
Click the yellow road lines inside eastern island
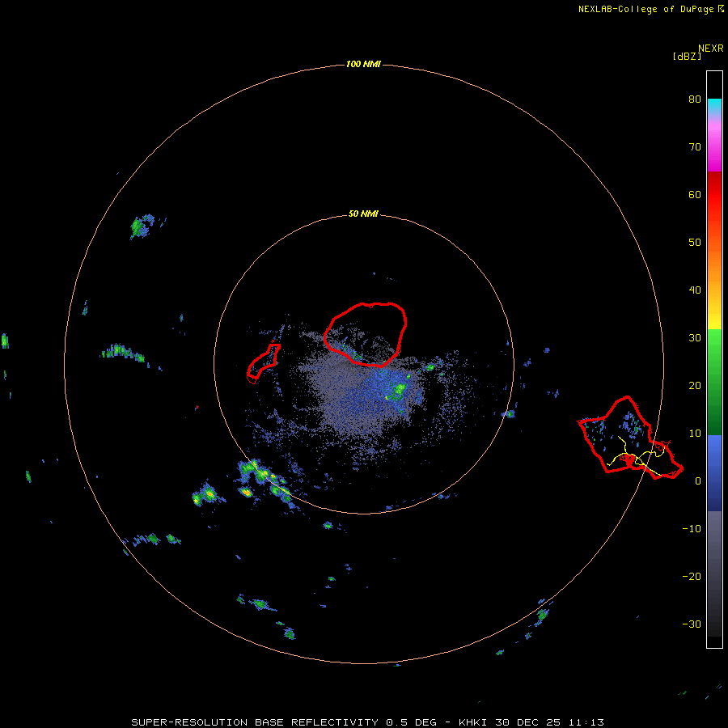[637, 456]
